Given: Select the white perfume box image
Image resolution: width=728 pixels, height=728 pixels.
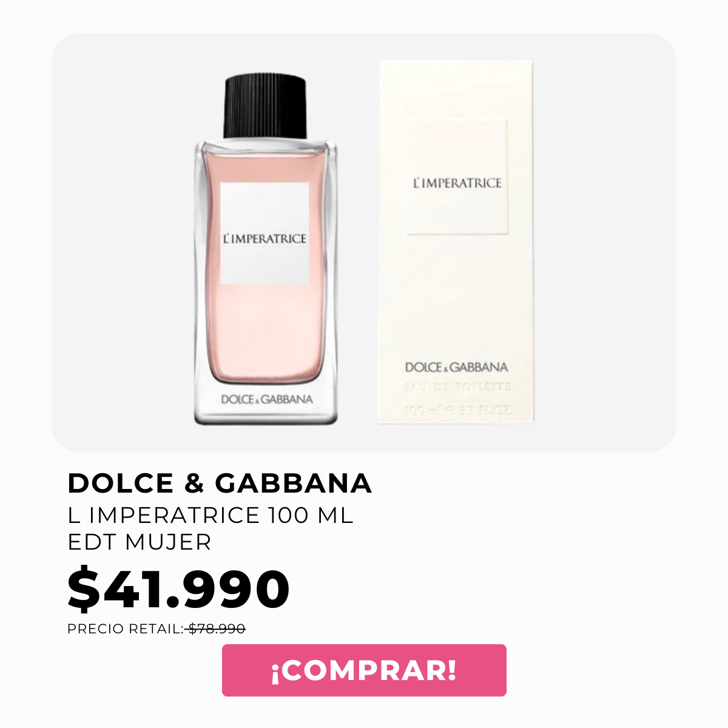Looking at the screenshot, I should click(x=456, y=241).
